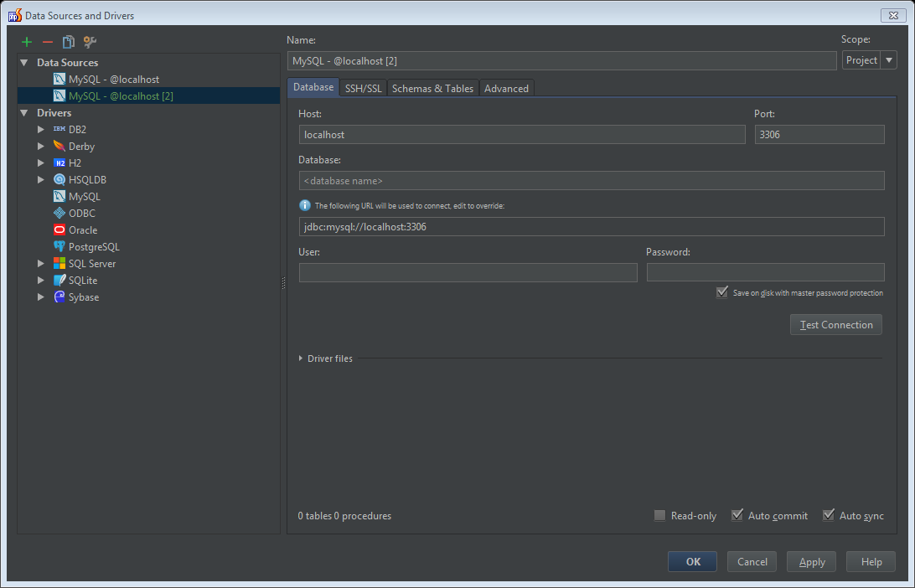Collapse the Data Sources tree node
The height and width of the screenshot is (588, 915).
tap(24, 63)
